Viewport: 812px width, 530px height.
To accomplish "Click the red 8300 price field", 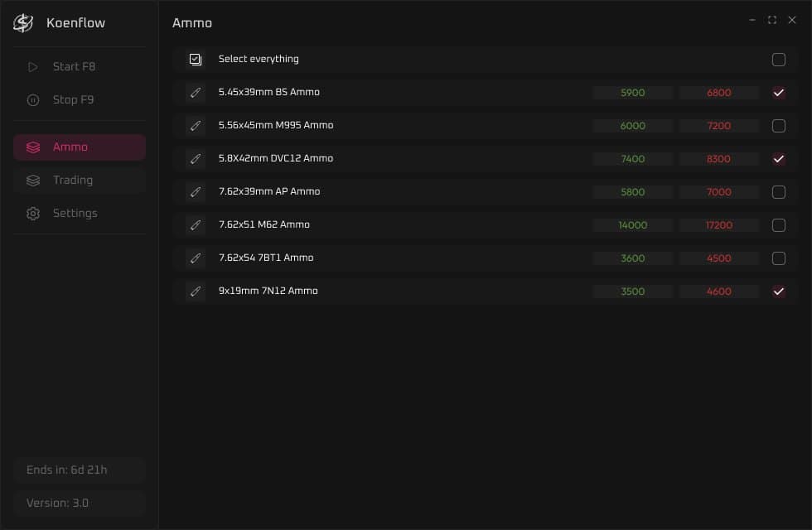I will point(719,159).
